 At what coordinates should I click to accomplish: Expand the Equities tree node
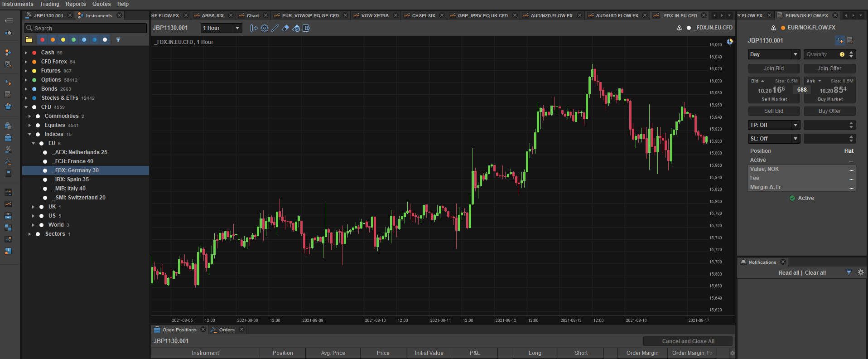pyautogui.click(x=29, y=125)
